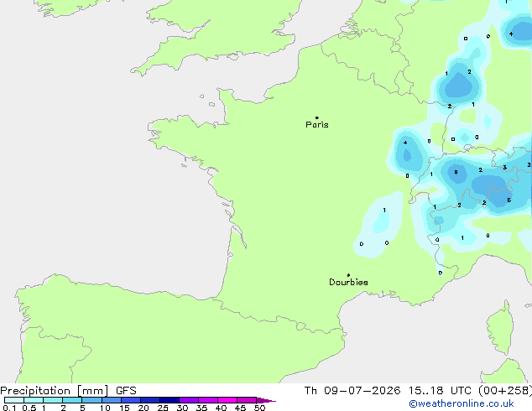532x411 pixels.
Task: Pick the 40–45 mm magenta legend swatch
Action: [227, 400]
